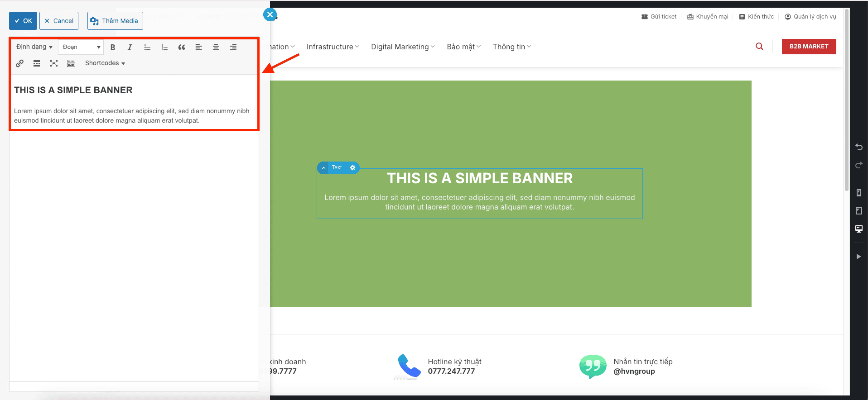Toggle bold formatting in editor toolbar
This screenshot has width=868, height=400.
tap(113, 47)
